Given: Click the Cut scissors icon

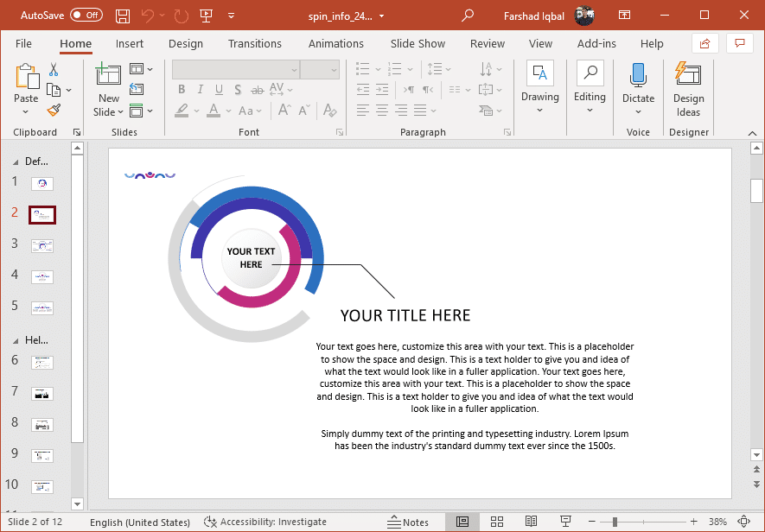Looking at the screenshot, I should [x=54, y=70].
